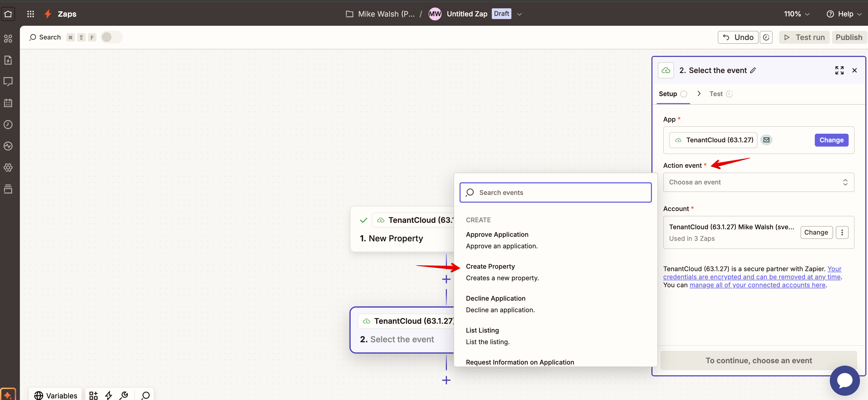The height and width of the screenshot is (400, 868).
Task: Click the purple Change app button
Action: (x=831, y=140)
